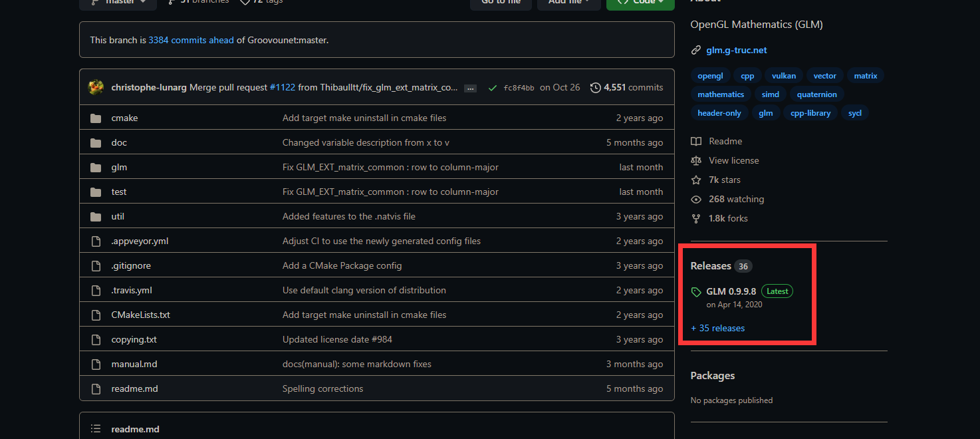Click the file icon next to CMakeLists.txt
980x439 pixels.
pos(96,315)
